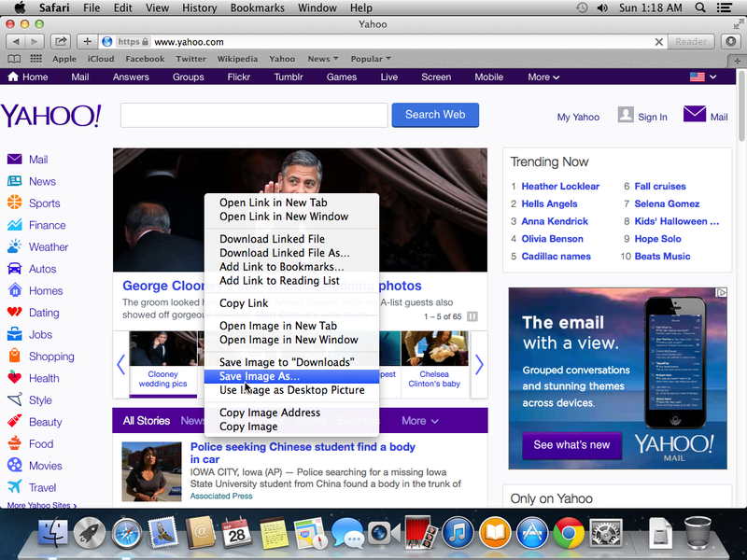
Task: Open Google Chrome from the Dock
Action: coord(569,532)
